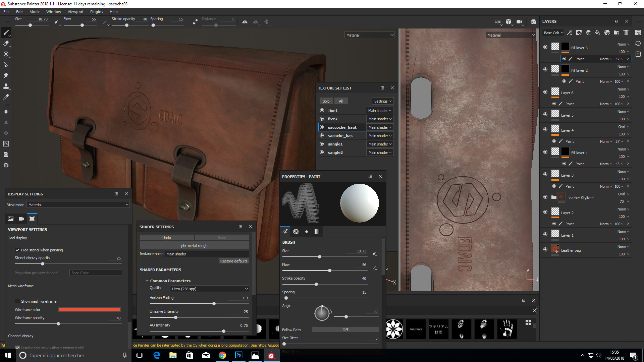
Task: Click the add folder icon in Layers
Action: (616, 33)
